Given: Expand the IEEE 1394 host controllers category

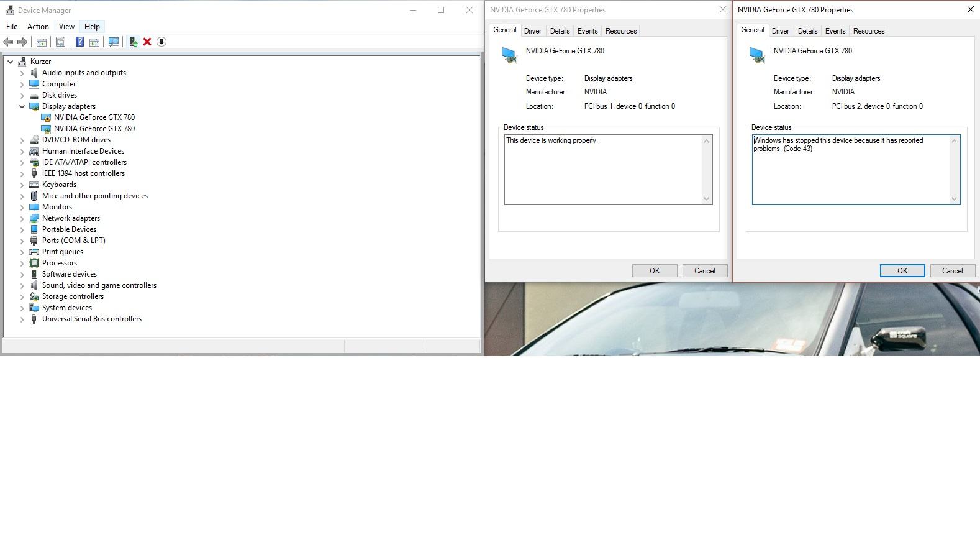Looking at the screenshot, I should click(x=22, y=173).
